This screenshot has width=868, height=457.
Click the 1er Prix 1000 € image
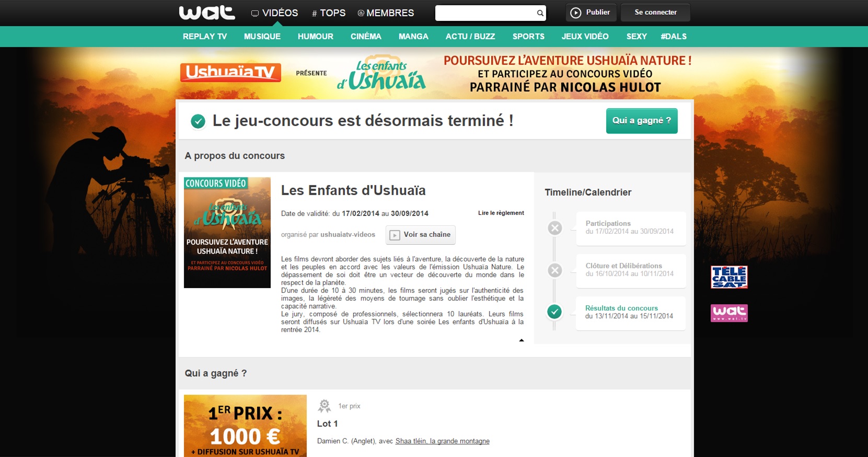245,426
